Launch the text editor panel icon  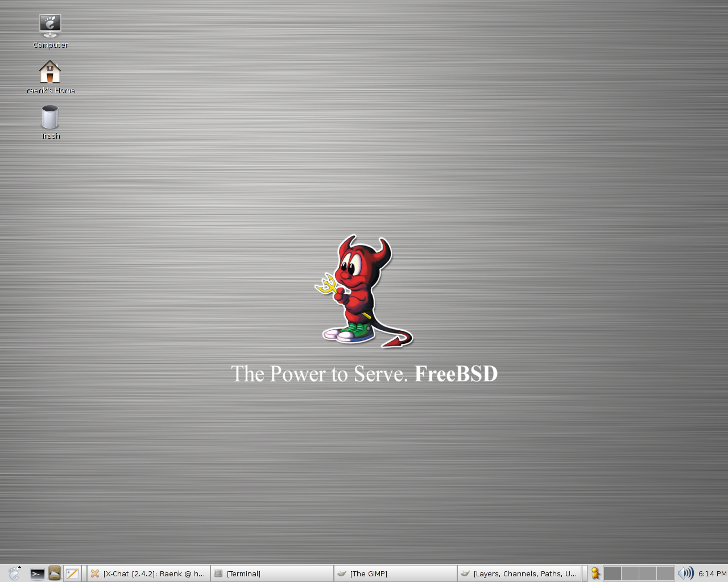(72, 573)
